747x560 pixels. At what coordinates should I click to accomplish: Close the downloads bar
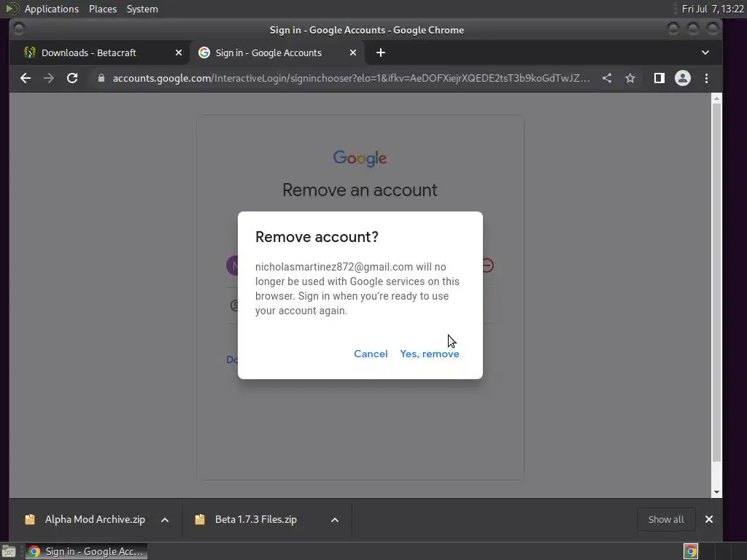pyautogui.click(x=709, y=519)
